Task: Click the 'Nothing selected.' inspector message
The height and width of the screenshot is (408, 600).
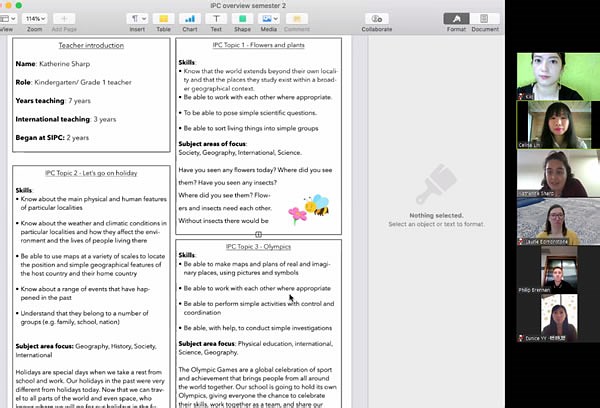Action: coord(436,215)
